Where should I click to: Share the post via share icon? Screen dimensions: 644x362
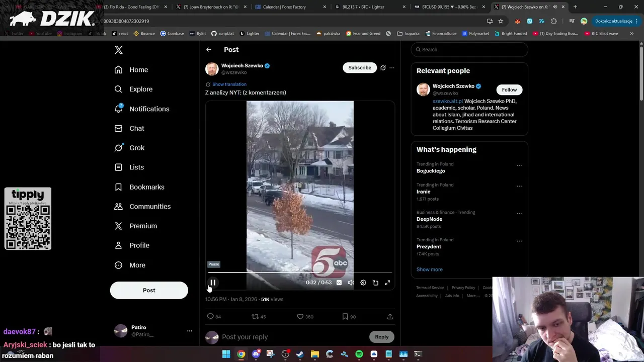click(390, 317)
